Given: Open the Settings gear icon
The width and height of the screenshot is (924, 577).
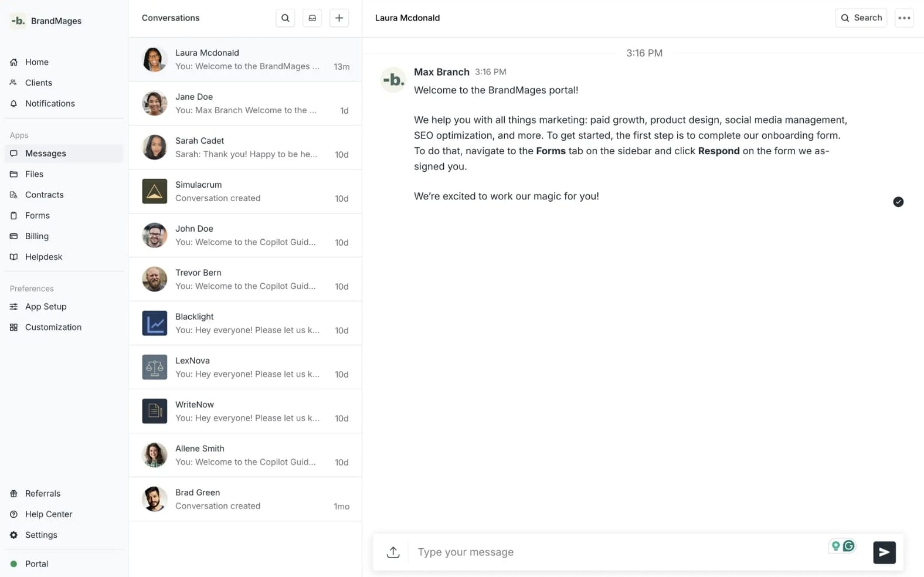Looking at the screenshot, I should coord(13,535).
